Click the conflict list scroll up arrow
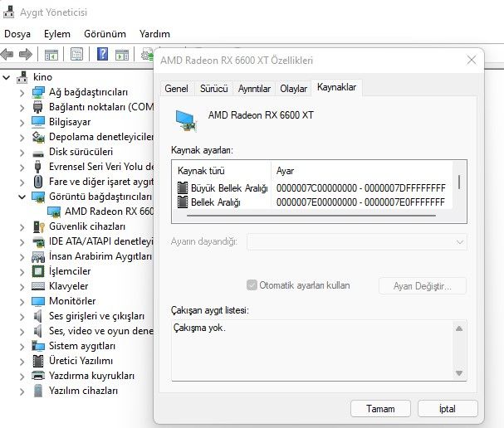The image size is (504, 428). coord(459,328)
